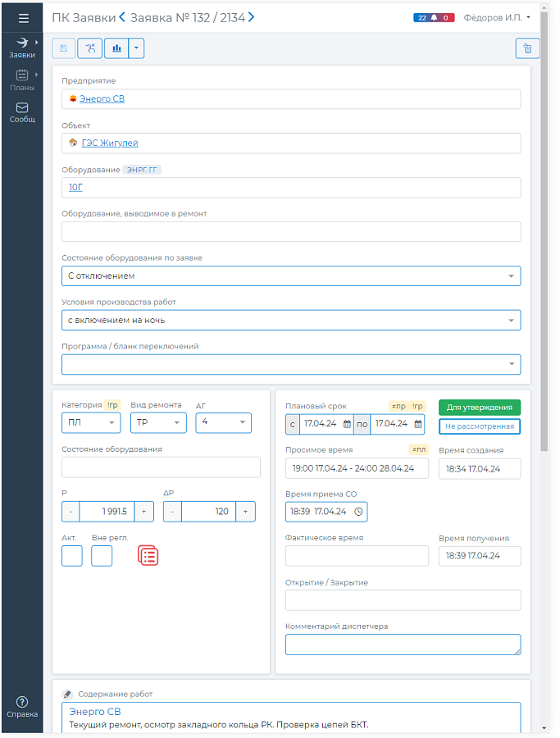The height and width of the screenshot is (738, 560).
Task: Click the toolbar icon next to save
Action: tap(90, 48)
